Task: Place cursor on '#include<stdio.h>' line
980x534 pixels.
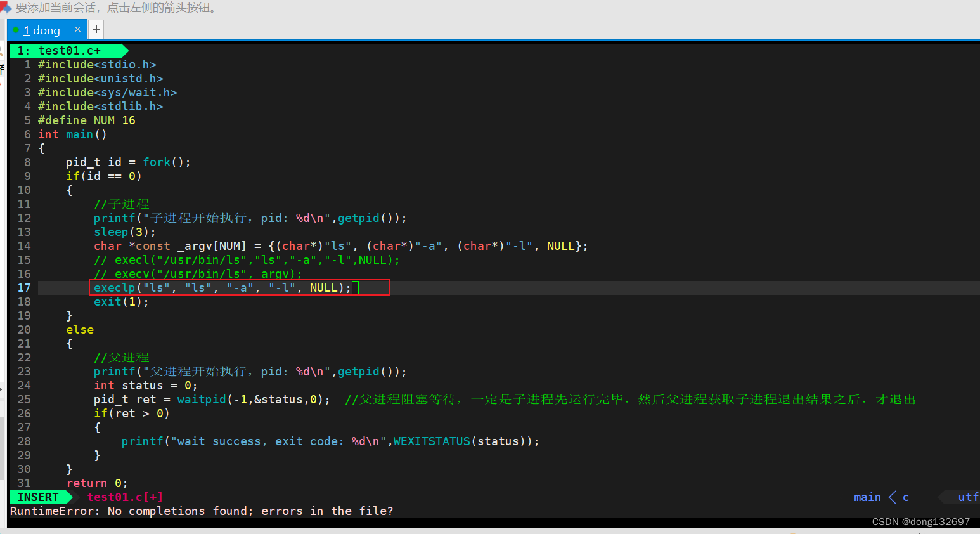Action: coord(97,65)
